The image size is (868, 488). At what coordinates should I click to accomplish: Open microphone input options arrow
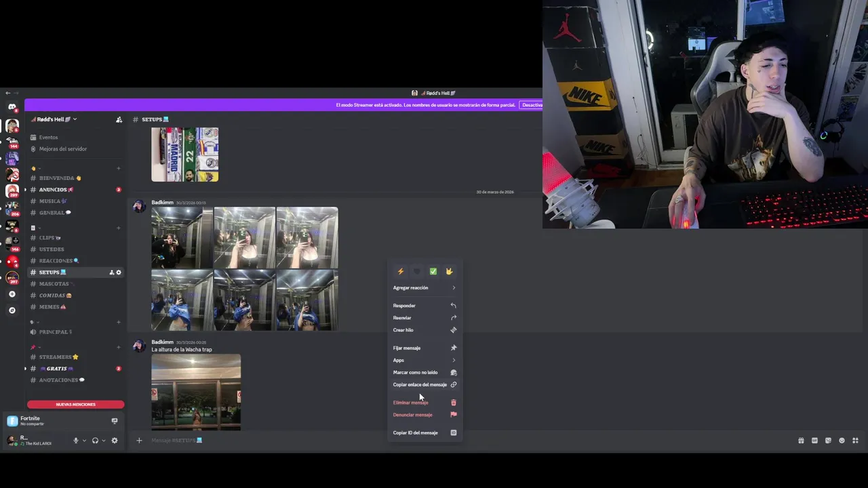tap(84, 441)
